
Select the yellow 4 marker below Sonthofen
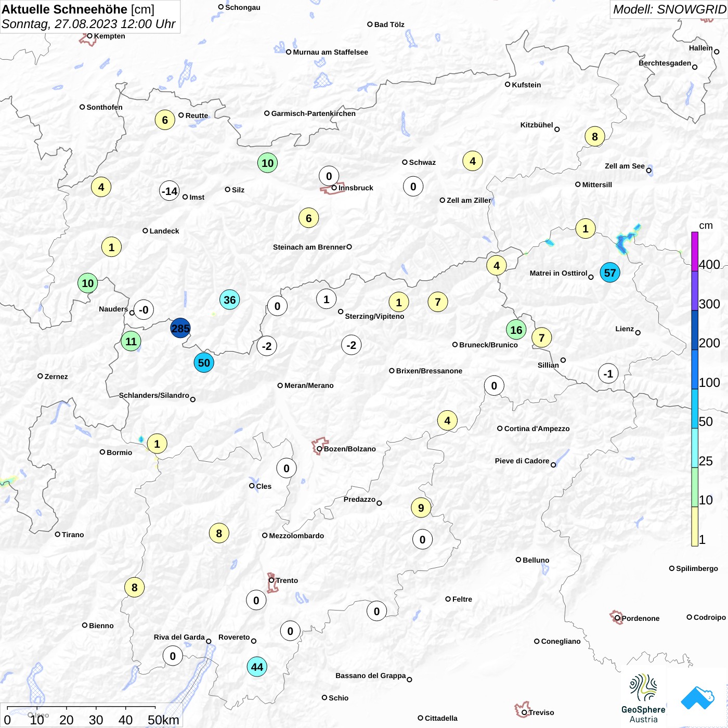(x=101, y=187)
